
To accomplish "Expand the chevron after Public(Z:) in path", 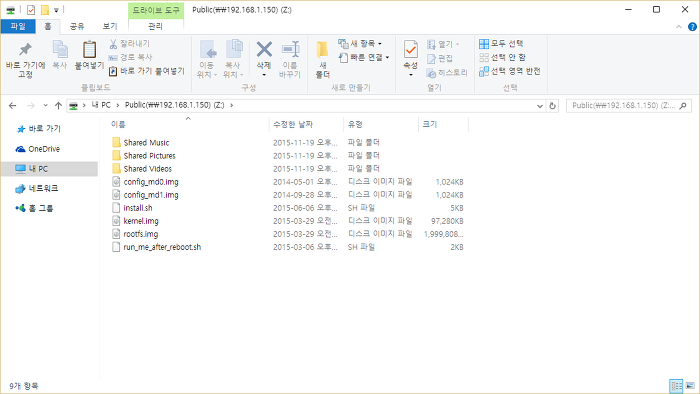I will pyautogui.click(x=231, y=105).
